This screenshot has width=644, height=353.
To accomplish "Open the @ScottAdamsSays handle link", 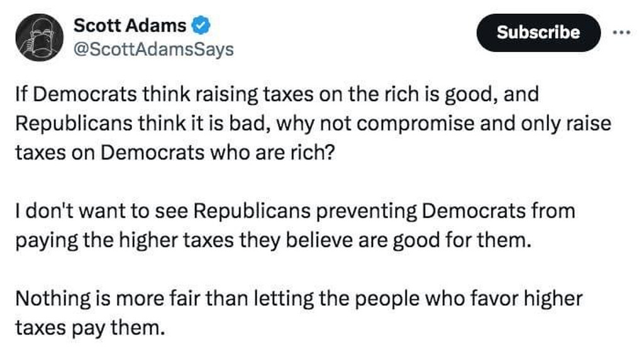I will click(153, 48).
